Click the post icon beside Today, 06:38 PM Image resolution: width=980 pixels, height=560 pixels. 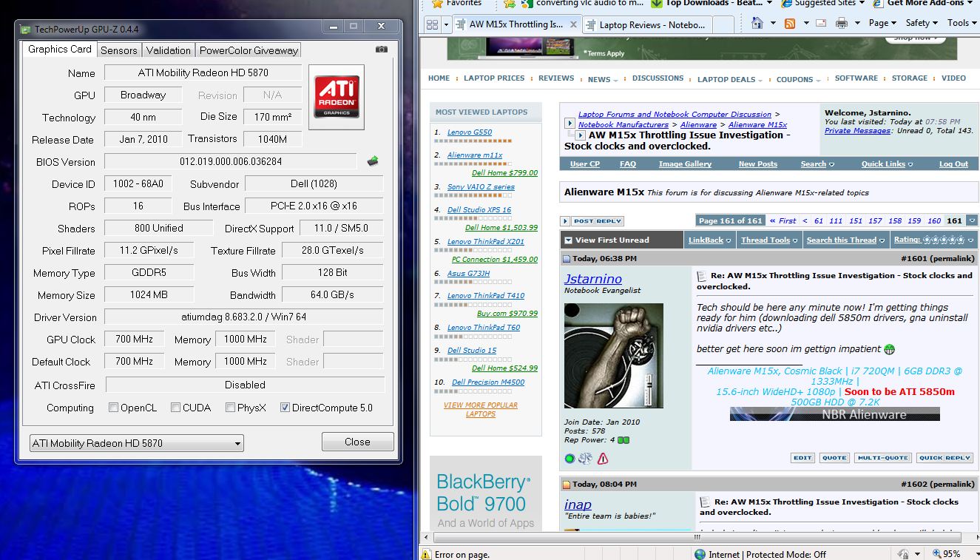[567, 259]
